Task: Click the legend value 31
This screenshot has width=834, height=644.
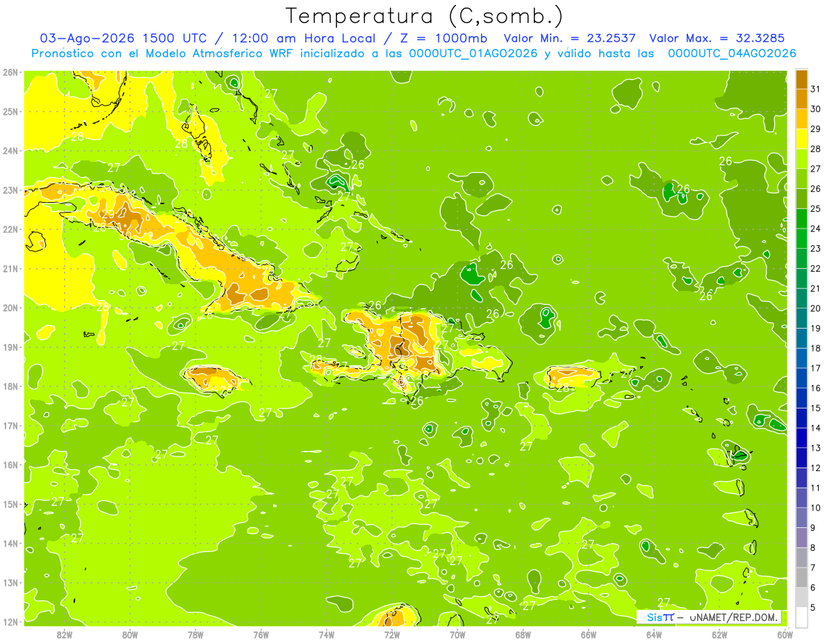Action: tap(816, 89)
